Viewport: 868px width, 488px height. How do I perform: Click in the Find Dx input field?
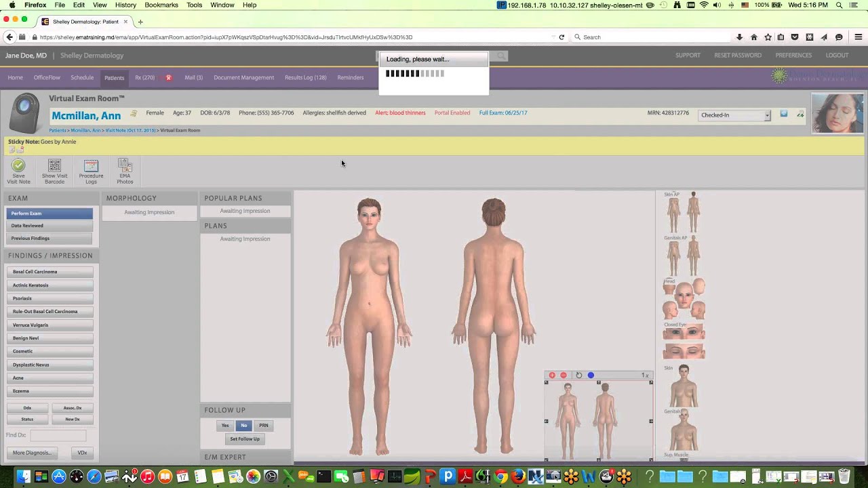pyautogui.click(x=58, y=435)
